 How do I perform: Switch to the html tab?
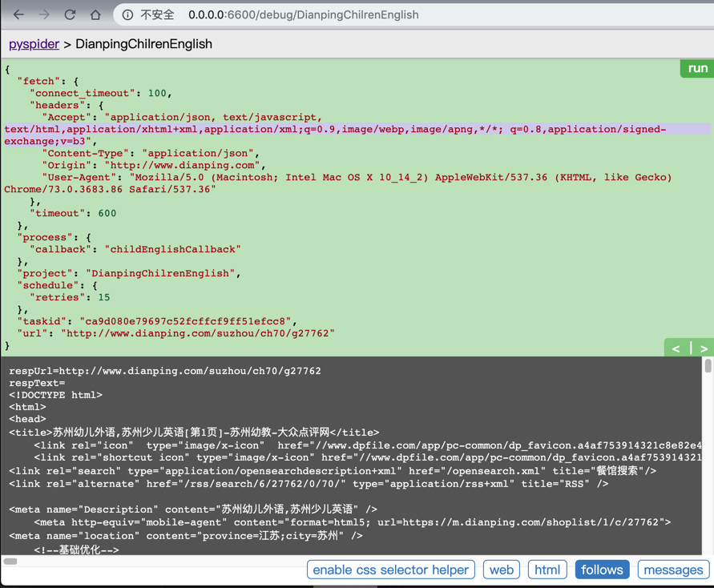(547, 570)
